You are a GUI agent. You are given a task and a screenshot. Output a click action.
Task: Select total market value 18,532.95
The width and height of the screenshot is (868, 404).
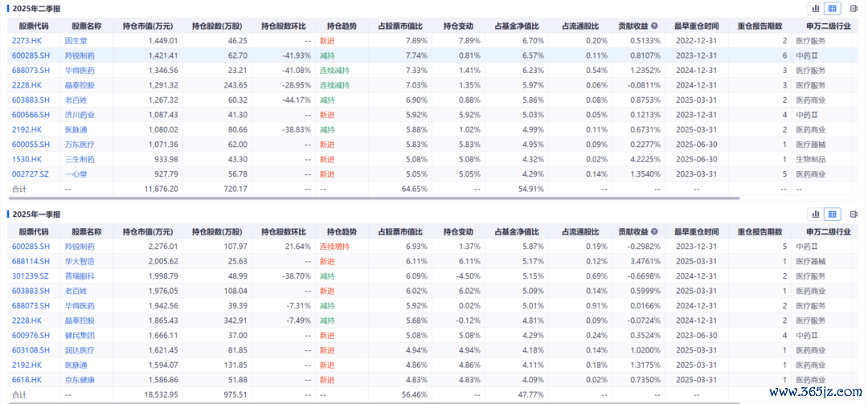coord(161,395)
